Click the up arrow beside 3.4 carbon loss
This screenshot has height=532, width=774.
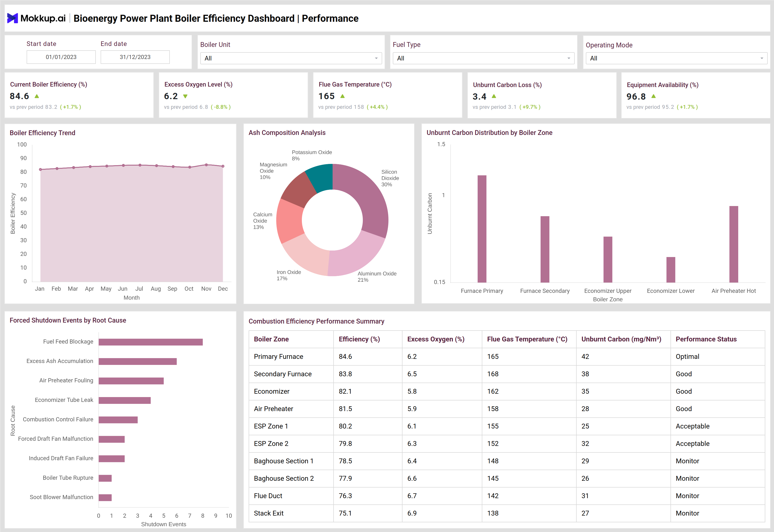click(494, 96)
